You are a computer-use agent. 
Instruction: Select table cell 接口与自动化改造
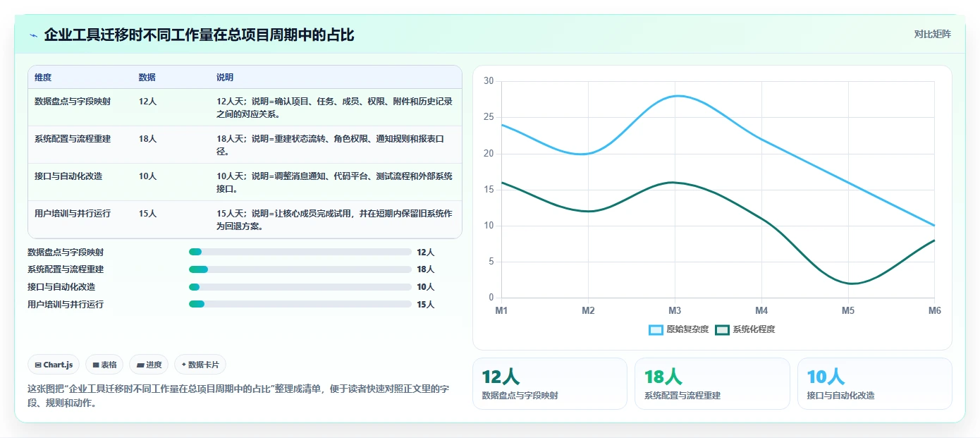(68, 176)
